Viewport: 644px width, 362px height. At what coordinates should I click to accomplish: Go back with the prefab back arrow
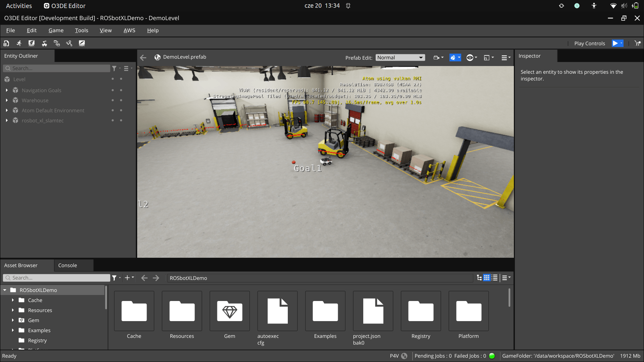[143, 58]
